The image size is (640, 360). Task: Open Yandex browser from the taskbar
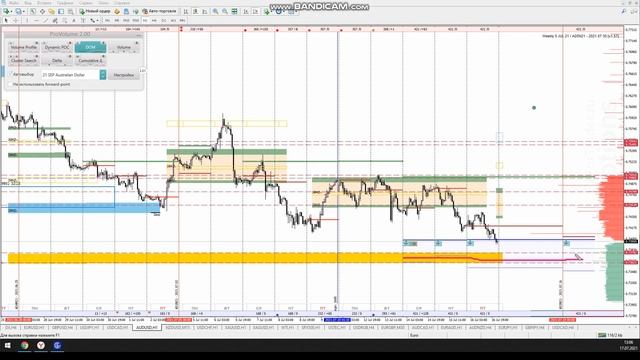pyautogui.click(x=41, y=345)
